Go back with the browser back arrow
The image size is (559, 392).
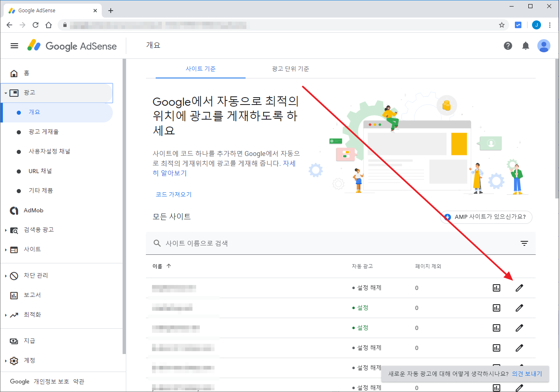(9, 25)
